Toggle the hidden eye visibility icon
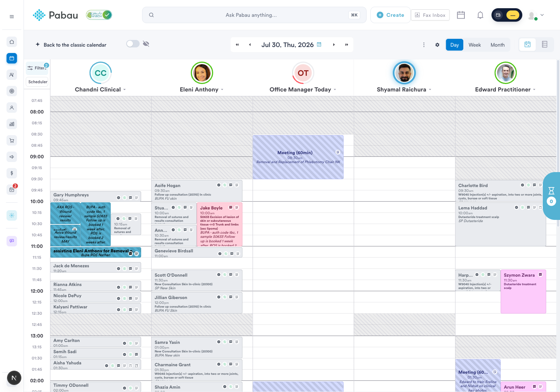This screenshot has width=560, height=392. [x=146, y=44]
